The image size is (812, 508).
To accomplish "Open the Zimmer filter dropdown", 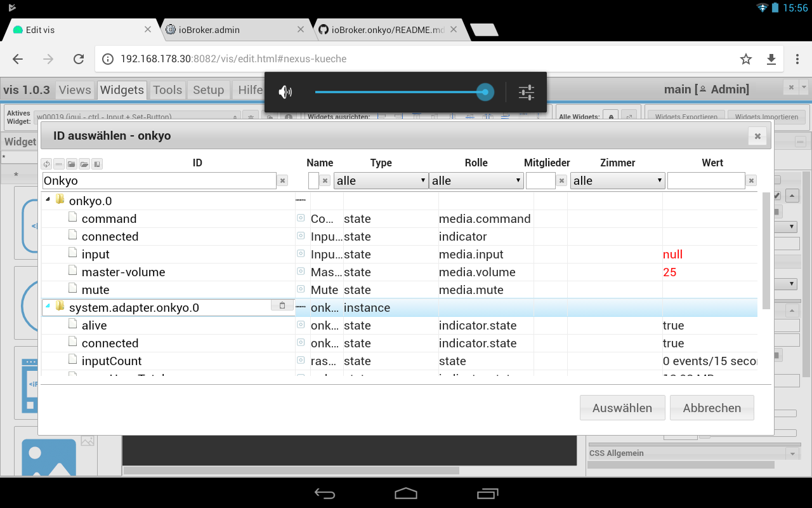I will [x=618, y=181].
